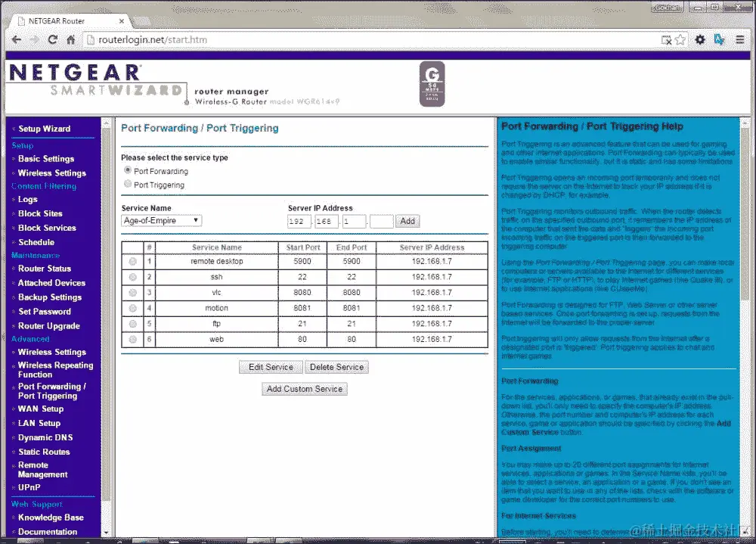Open Static Routes in sidebar
Screen dimensions: 756x544
pos(45,452)
